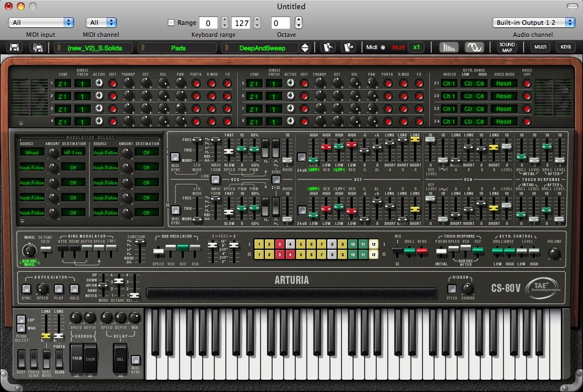
Task: Click the Reset voice mode for voice 24
Action: pos(504,121)
